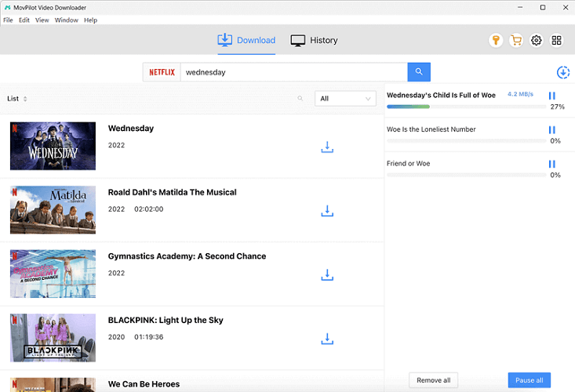
Task: Open the Help menu
Action: 90,20
